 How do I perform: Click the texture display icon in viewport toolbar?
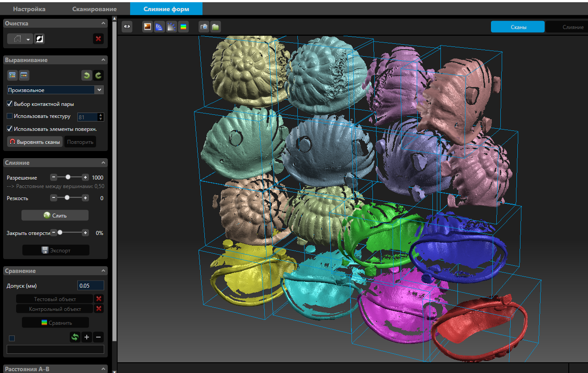(x=147, y=27)
